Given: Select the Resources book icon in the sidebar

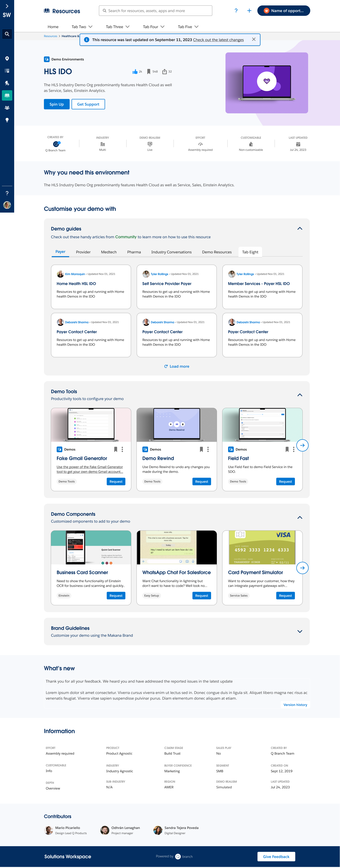Looking at the screenshot, I should 7,95.
